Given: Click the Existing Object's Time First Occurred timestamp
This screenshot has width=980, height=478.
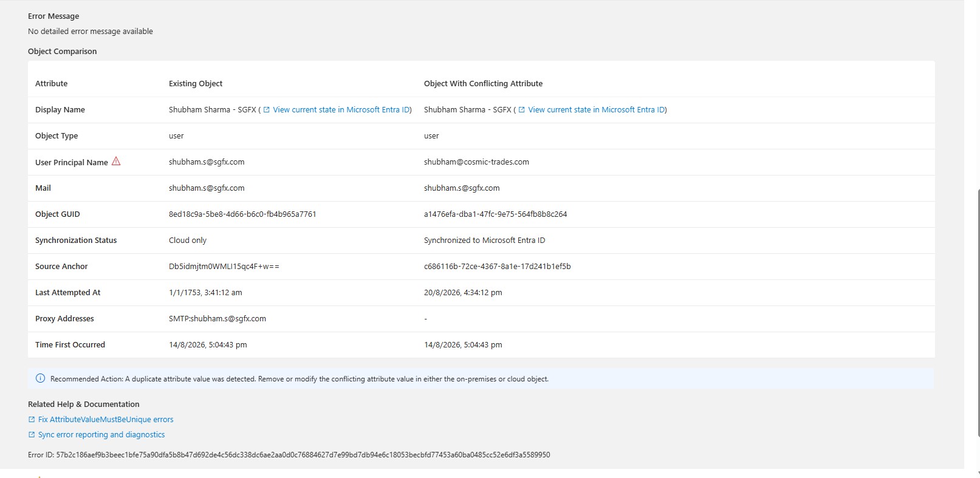Looking at the screenshot, I should (x=208, y=345).
